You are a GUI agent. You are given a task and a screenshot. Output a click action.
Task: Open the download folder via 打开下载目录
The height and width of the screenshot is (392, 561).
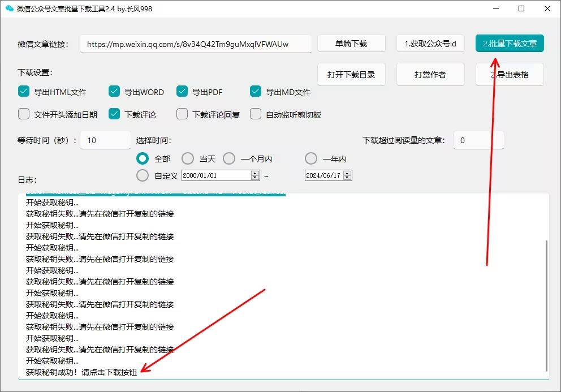pos(351,75)
